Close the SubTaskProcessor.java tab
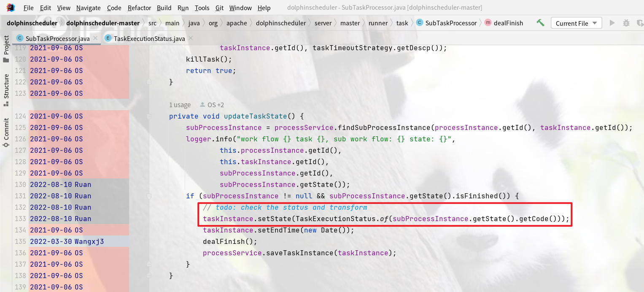 (x=95, y=38)
